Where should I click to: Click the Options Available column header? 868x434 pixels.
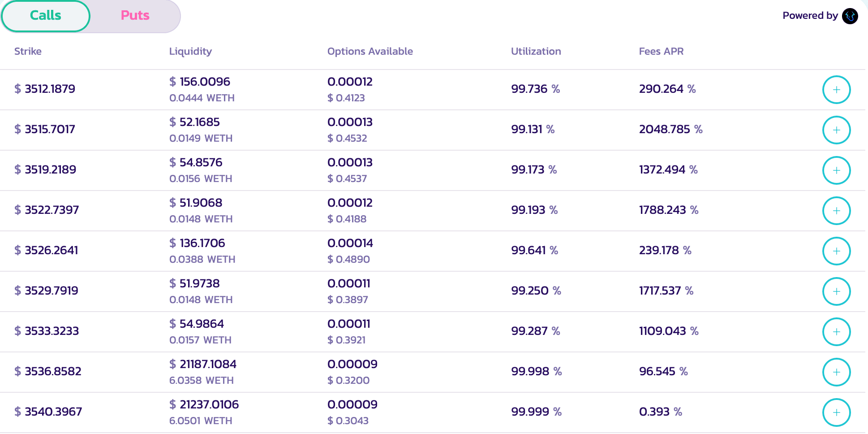click(x=370, y=52)
